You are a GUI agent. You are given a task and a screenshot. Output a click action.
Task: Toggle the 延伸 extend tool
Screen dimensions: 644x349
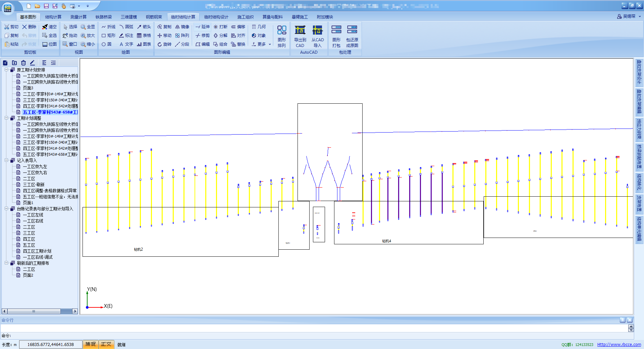pos(203,27)
